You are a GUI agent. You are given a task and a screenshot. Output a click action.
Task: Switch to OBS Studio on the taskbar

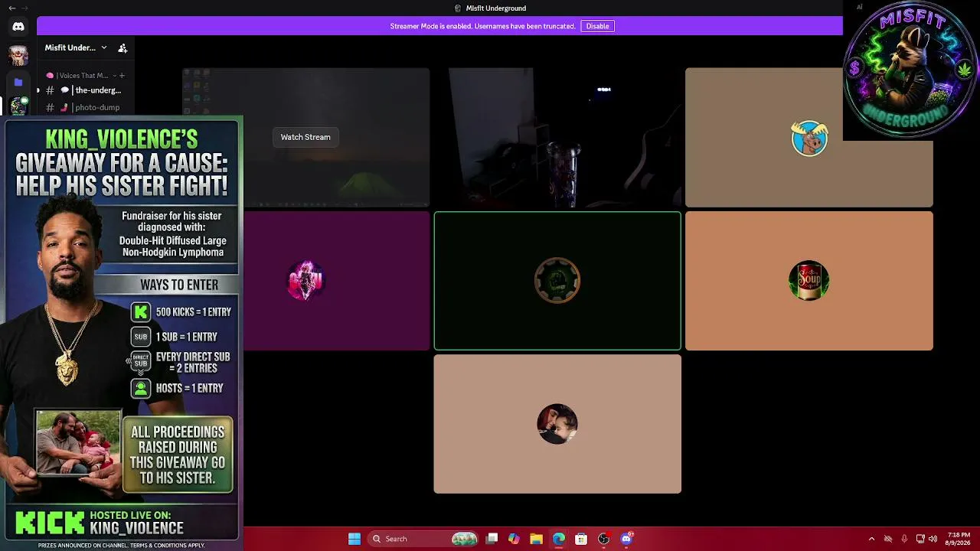pyautogui.click(x=603, y=539)
